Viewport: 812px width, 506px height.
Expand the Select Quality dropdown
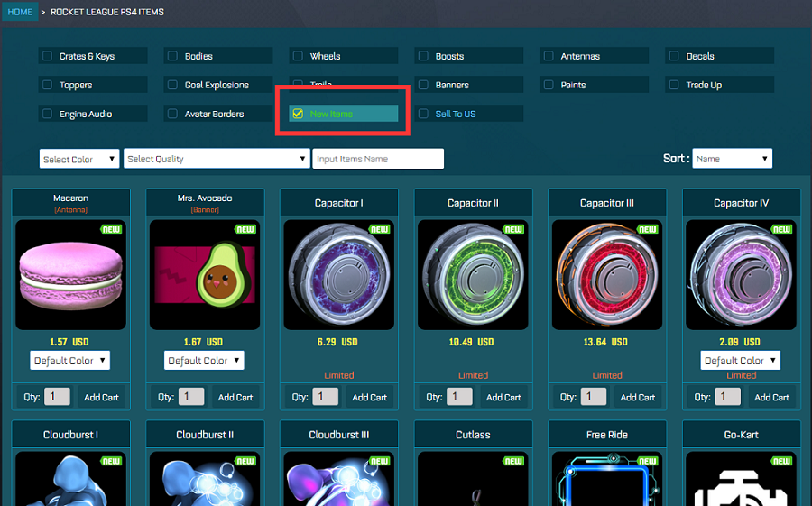[217, 159]
